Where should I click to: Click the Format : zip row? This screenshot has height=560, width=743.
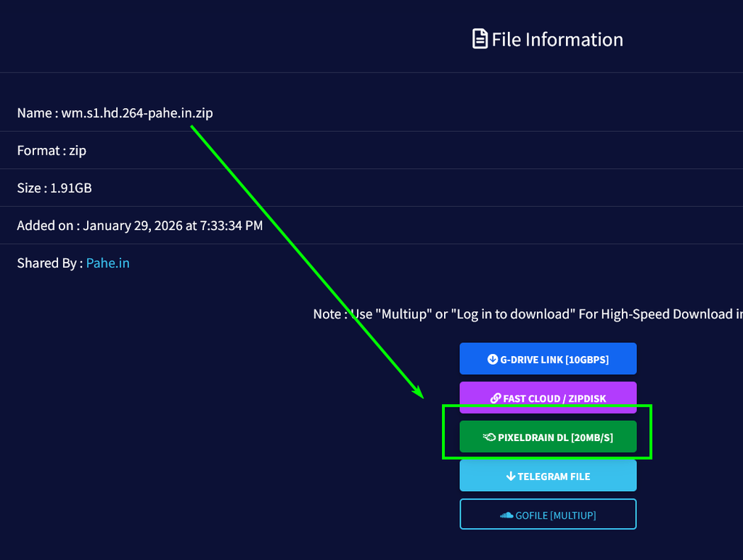pyautogui.click(x=371, y=150)
